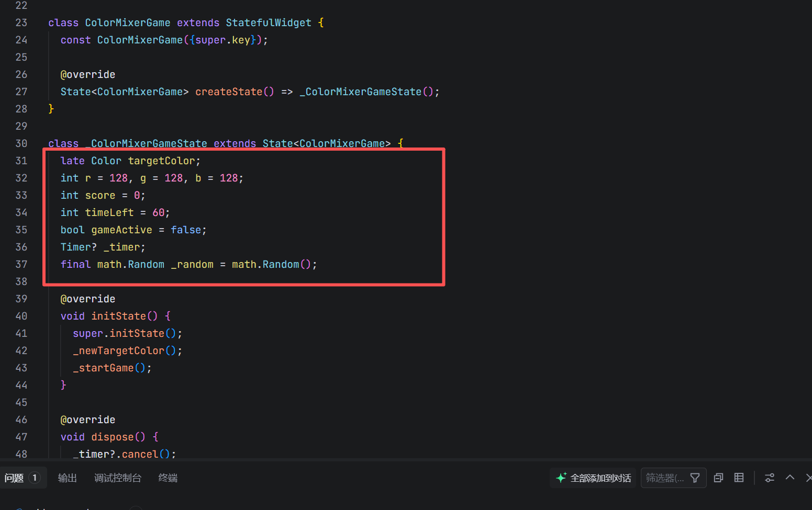Click @override on line 26
The height and width of the screenshot is (510, 812).
click(x=88, y=75)
